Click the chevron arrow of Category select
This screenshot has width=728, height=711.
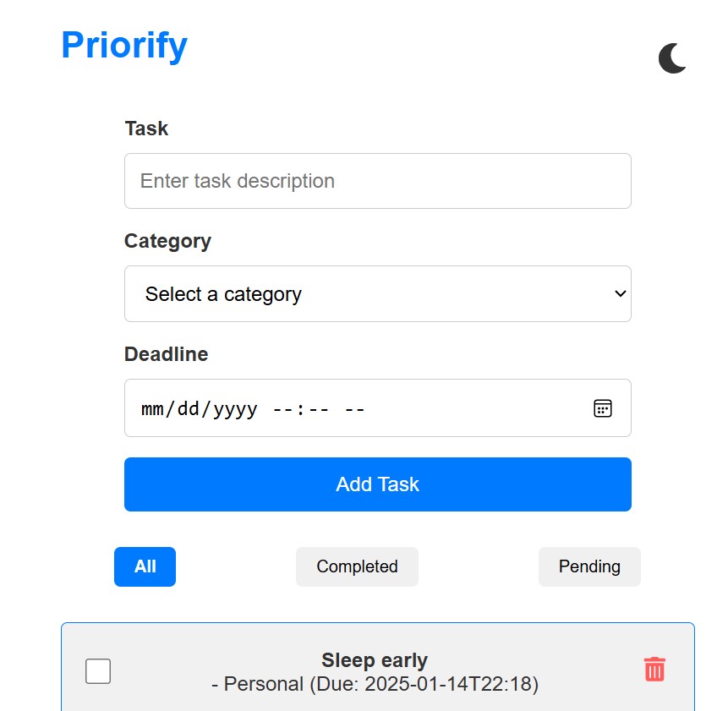tap(620, 294)
